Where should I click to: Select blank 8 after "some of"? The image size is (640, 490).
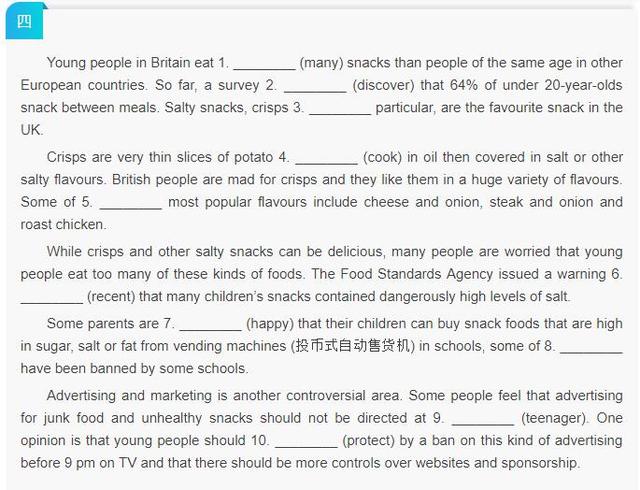pos(590,345)
